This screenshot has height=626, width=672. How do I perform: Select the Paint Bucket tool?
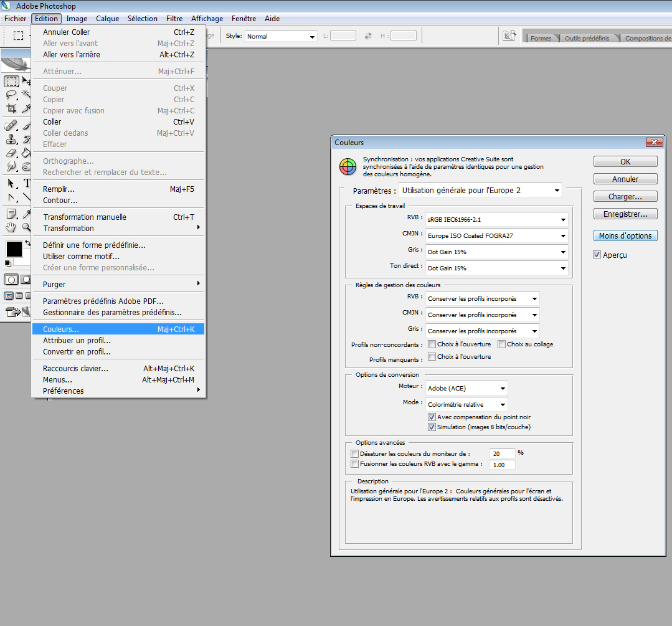tap(26, 153)
